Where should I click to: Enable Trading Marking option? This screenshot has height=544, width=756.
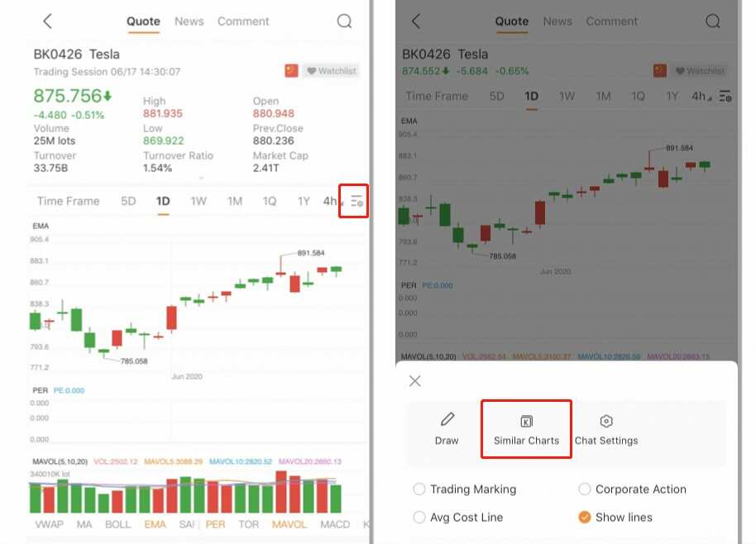click(x=419, y=489)
